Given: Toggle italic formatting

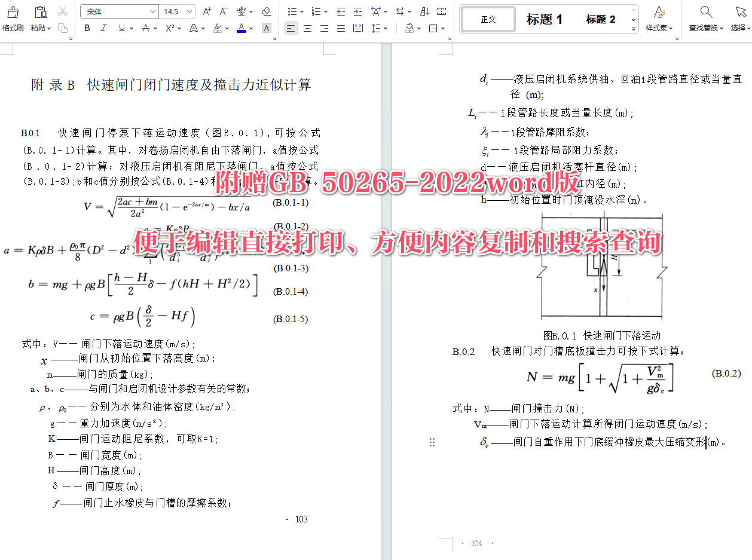Looking at the screenshot, I should coord(103,28).
